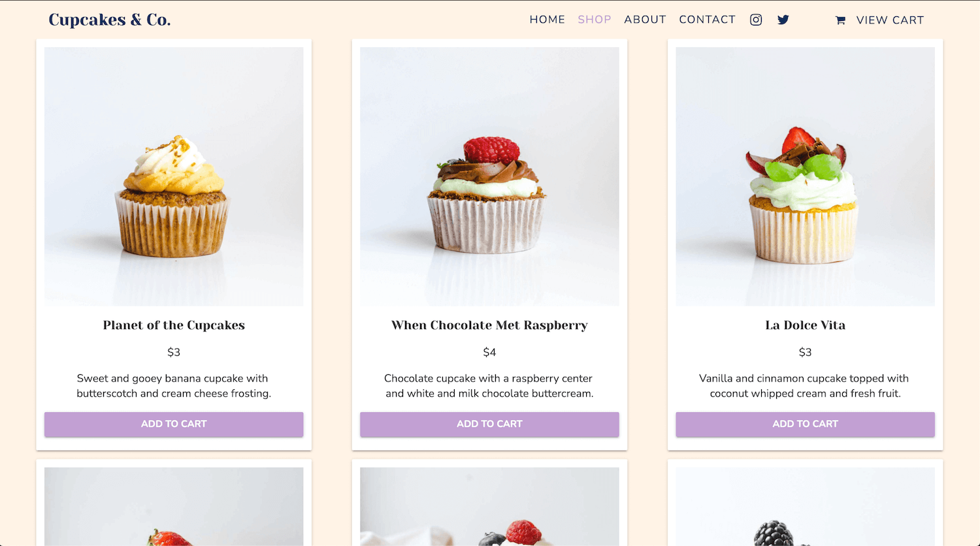Add La Dolce Vita to cart
Viewport: 980px width, 546px height.
[x=805, y=424]
